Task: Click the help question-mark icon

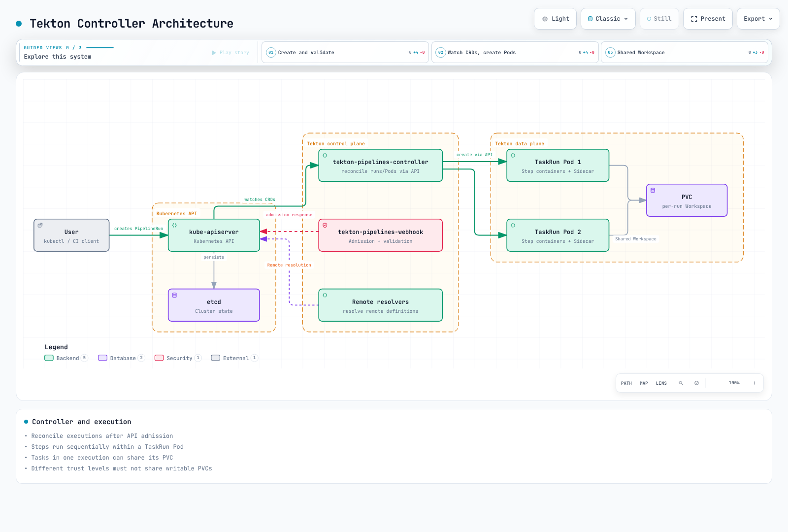Action: [x=696, y=383]
